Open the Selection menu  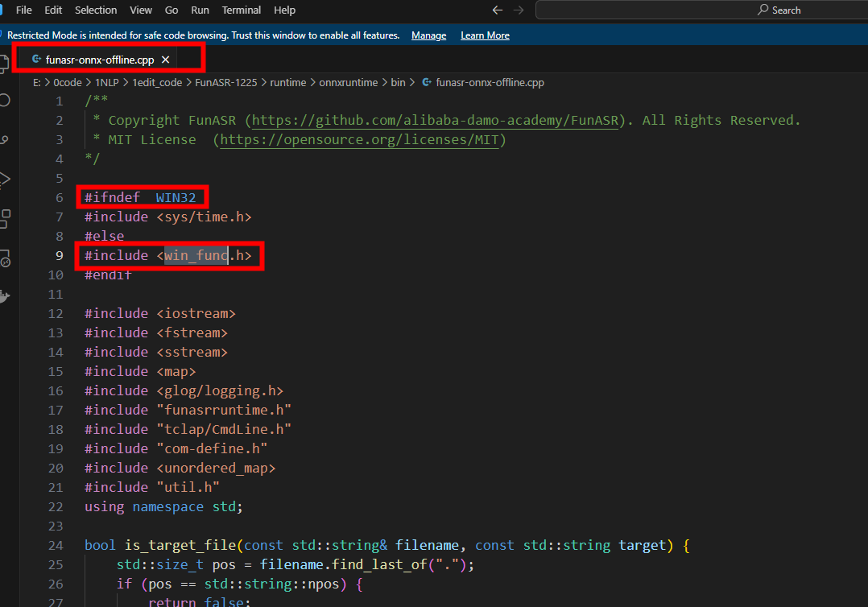point(96,10)
